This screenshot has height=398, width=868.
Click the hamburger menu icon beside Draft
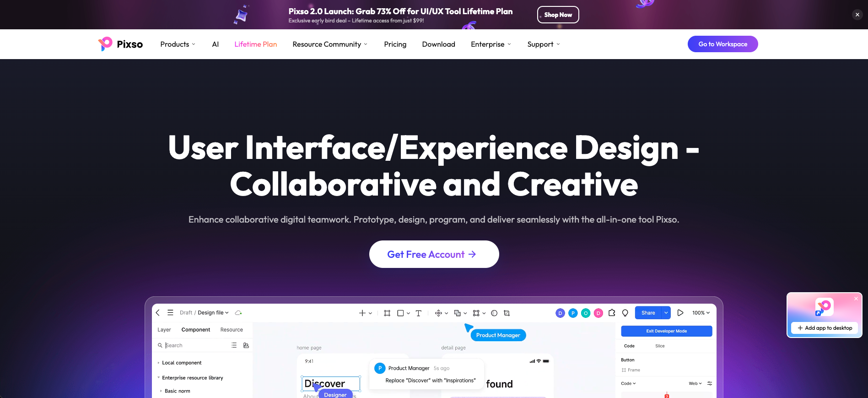pyautogui.click(x=170, y=313)
